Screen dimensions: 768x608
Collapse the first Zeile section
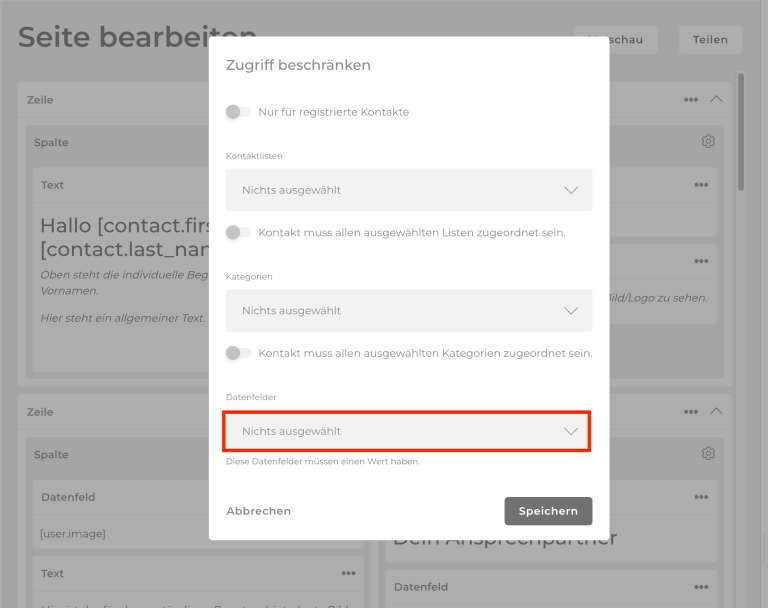[716, 100]
